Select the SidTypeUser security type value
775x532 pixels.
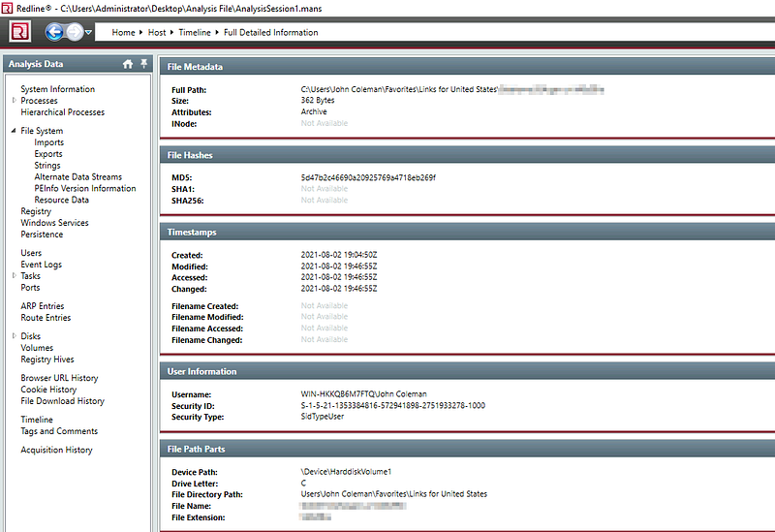[x=323, y=417]
